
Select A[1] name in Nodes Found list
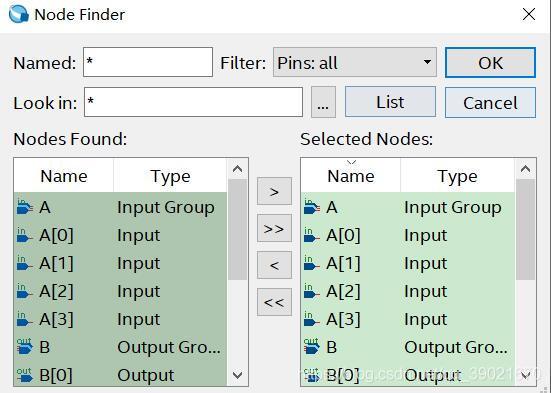point(56,263)
